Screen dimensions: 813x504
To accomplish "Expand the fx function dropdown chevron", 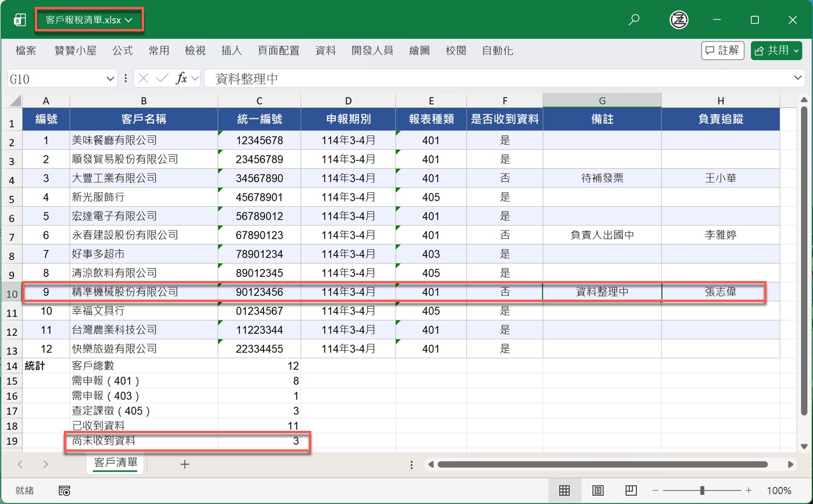I will point(195,78).
